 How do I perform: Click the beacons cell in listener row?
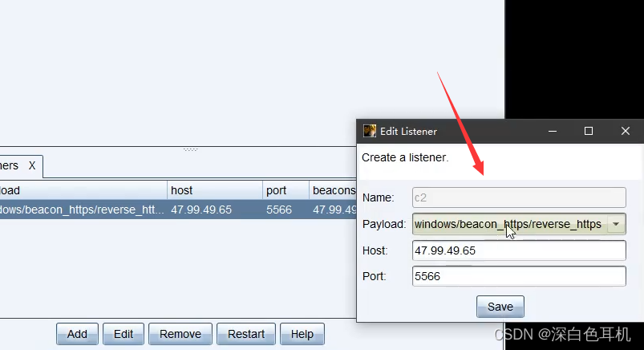click(x=333, y=210)
